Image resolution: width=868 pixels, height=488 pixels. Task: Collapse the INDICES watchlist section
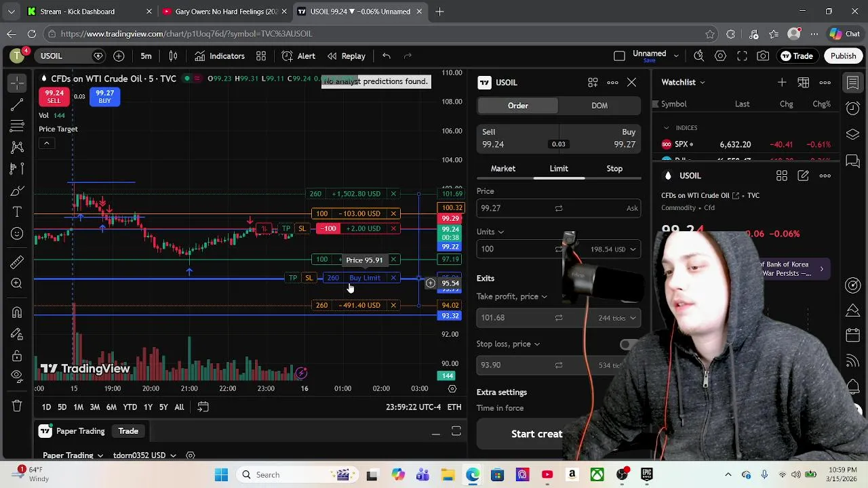tap(666, 128)
